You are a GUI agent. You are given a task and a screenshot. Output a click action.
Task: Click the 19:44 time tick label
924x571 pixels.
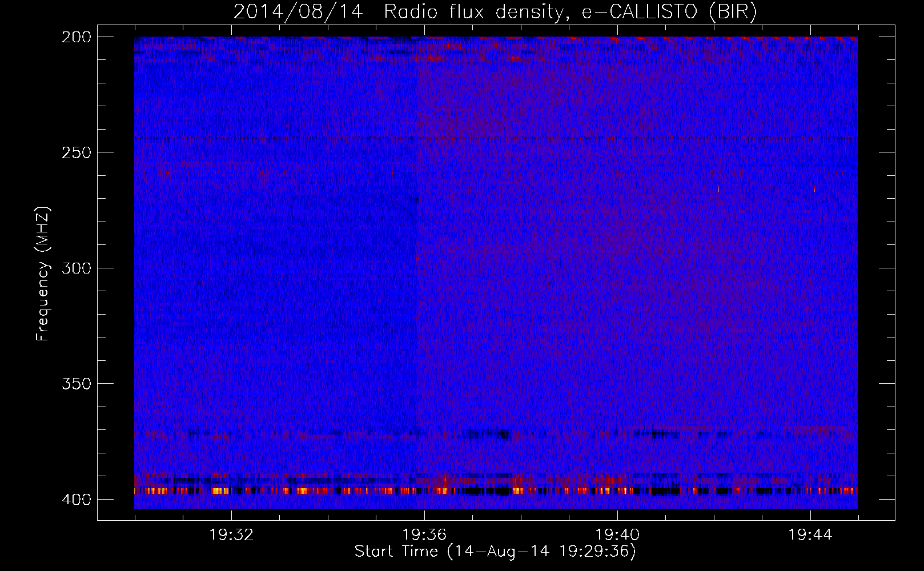[x=810, y=535]
